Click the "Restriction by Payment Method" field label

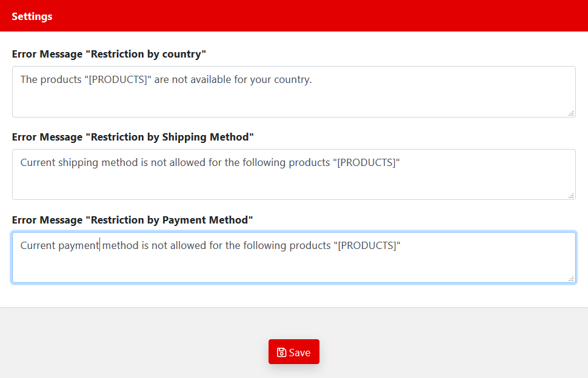coord(132,220)
